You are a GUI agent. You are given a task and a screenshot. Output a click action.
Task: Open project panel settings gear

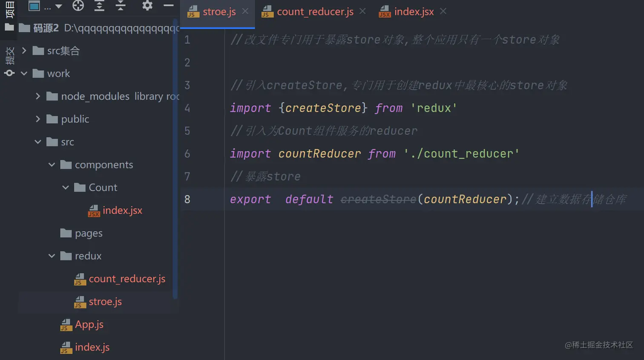point(147,6)
